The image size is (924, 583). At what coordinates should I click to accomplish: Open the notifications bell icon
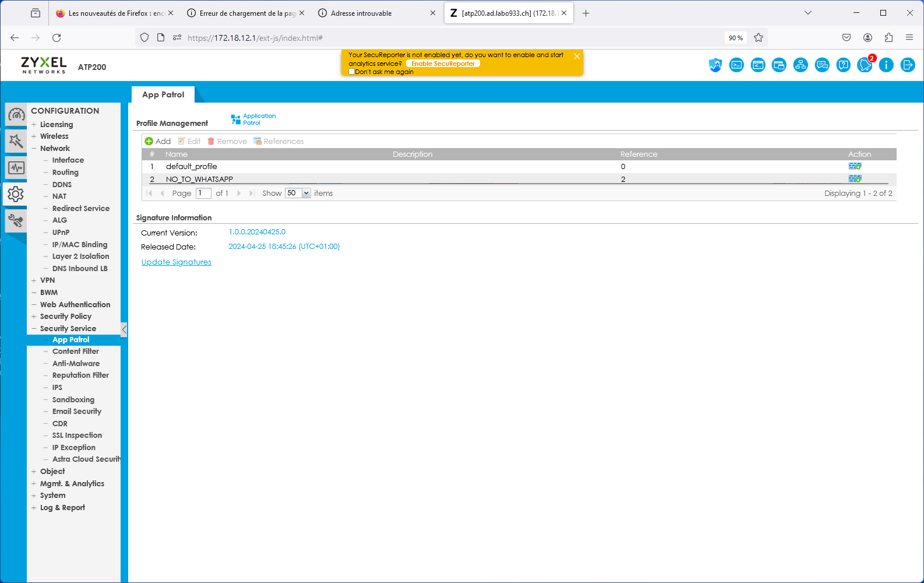865,65
